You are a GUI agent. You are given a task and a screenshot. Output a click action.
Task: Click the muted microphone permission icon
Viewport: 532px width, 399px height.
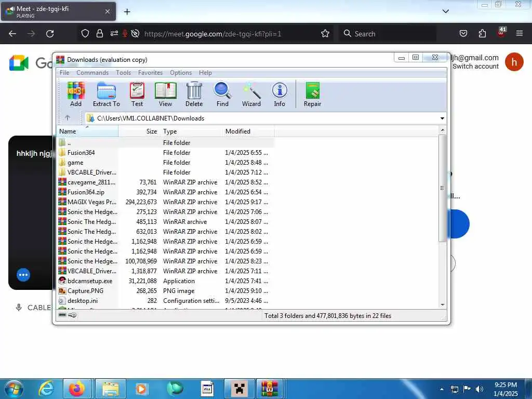125,33
